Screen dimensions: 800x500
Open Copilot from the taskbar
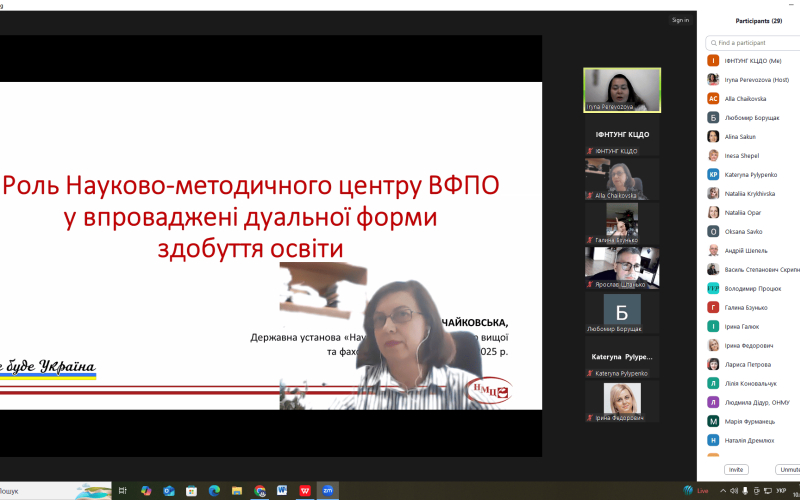[x=146, y=491]
